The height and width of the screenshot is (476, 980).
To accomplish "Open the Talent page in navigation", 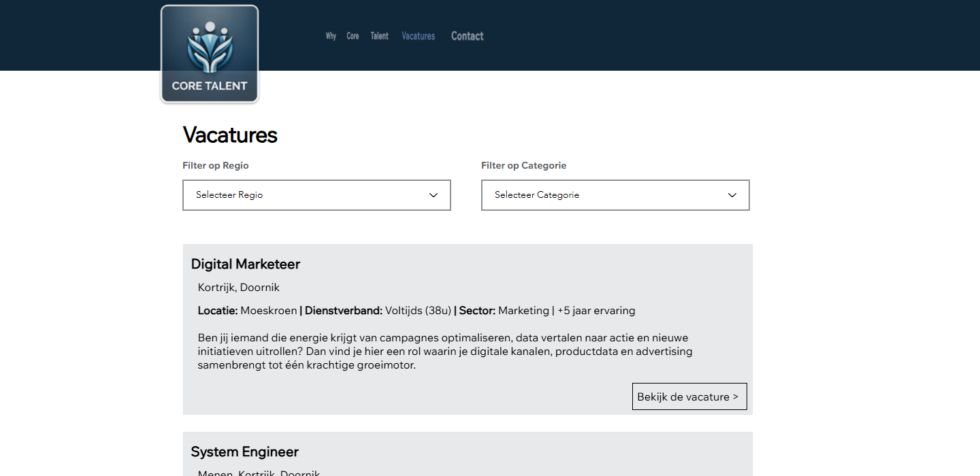I will coord(380,36).
